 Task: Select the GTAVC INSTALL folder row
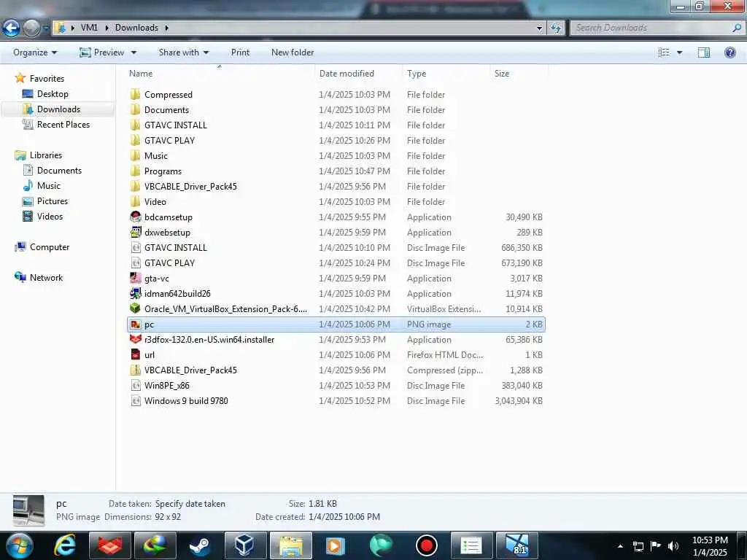pyautogui.click(x=336, y=125)
